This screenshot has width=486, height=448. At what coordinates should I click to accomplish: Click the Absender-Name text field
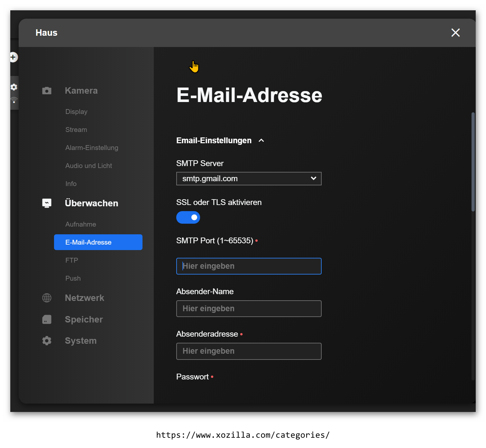249,309
